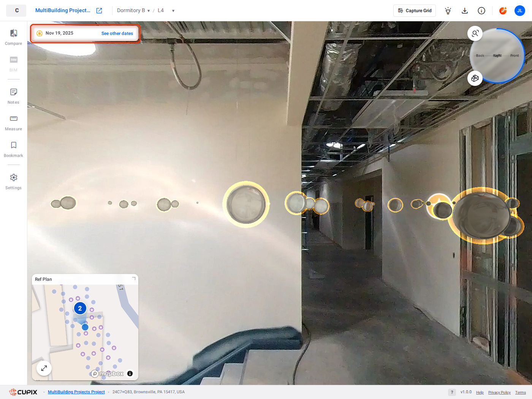Expand the Ref Plan minimap
Screen dimensions: 532x399
click(x=44, y=368)
